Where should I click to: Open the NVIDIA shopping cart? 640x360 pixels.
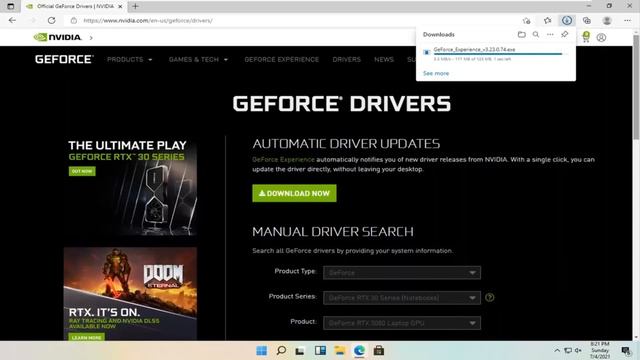[x=586, y=37]
